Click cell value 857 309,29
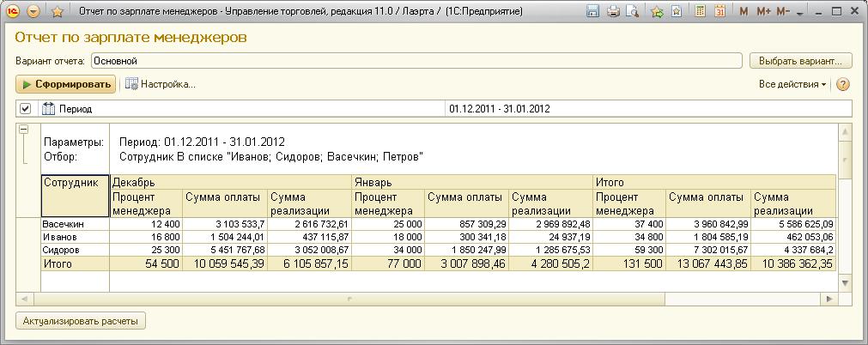868x345 pixels. pyautogui.click(x=467, y=224)
